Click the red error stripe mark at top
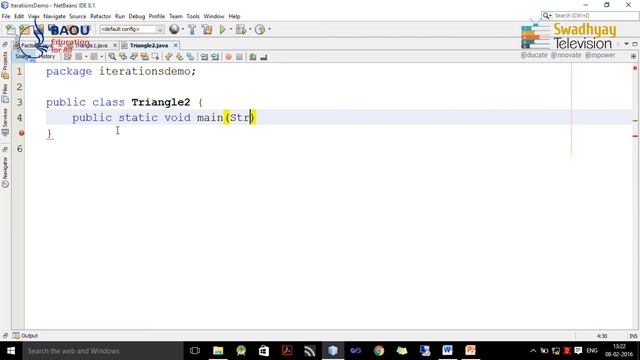Image resolution: width=640 pixels, height=360 pixels. pos(635,68)
